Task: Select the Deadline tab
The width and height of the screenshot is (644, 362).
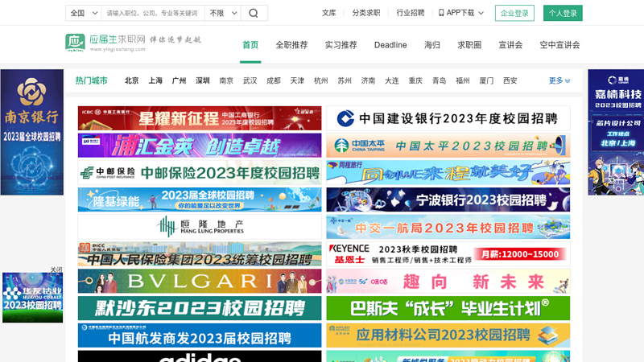Action: click(x=390, y=45)
